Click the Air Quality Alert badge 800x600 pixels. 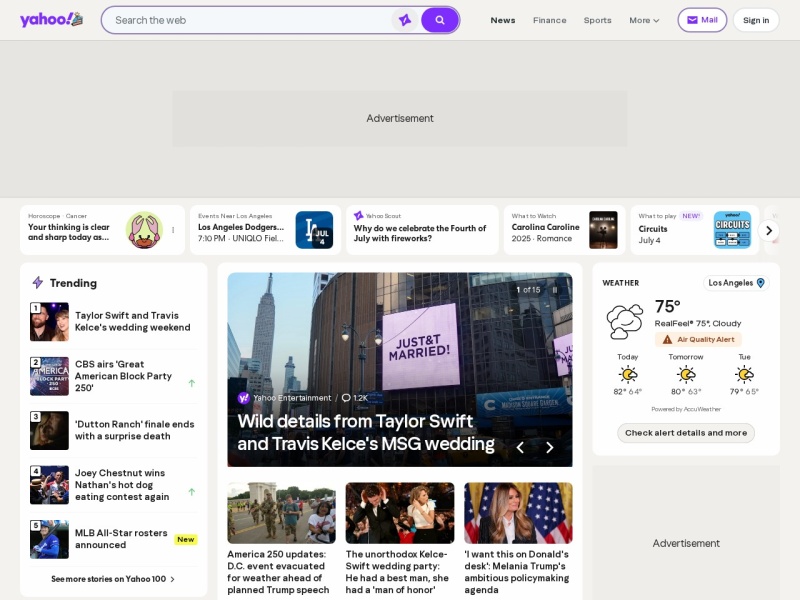tap(698, 339)
